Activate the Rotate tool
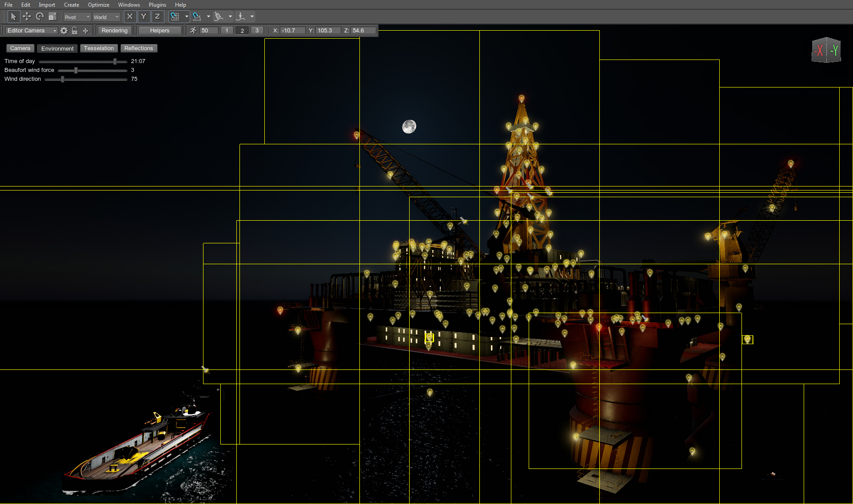This screenshot has width=853, height=504. coord(40,16)
